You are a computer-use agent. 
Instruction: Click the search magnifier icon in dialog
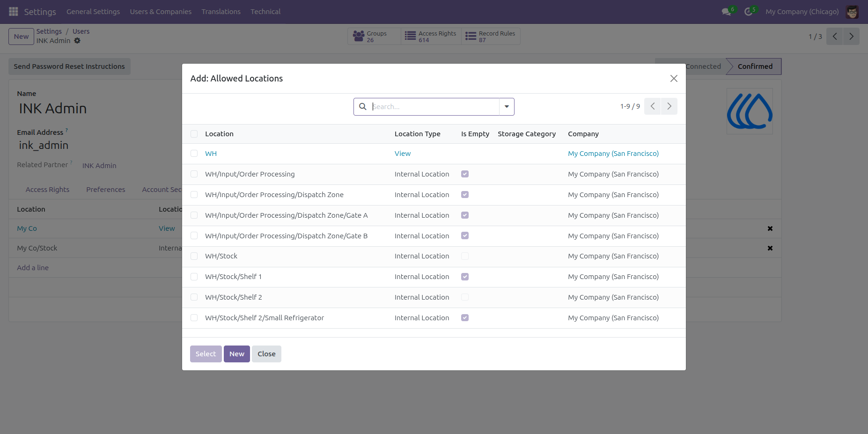pos(363,107)
